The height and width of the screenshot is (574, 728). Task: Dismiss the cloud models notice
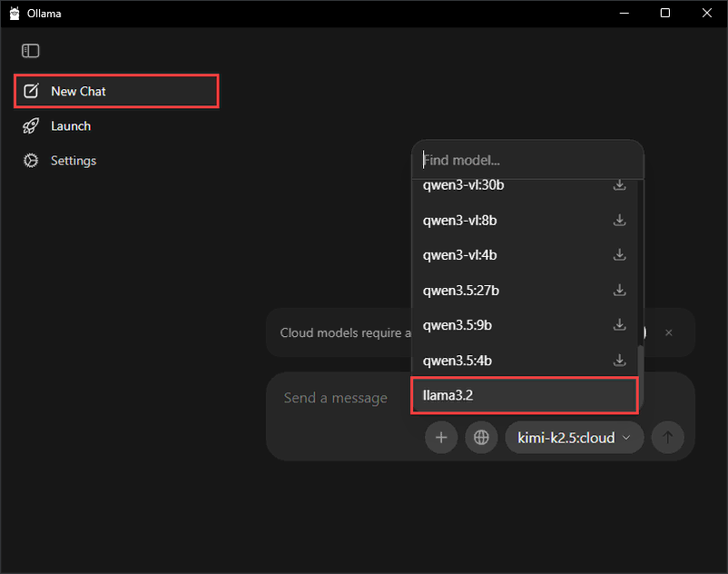click(669, 332)
